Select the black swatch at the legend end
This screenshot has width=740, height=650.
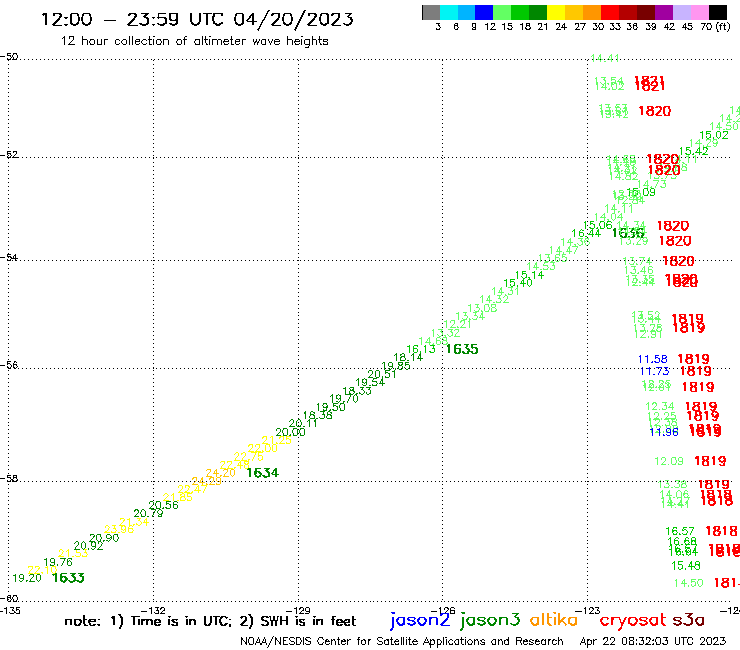tap(717, 13)
